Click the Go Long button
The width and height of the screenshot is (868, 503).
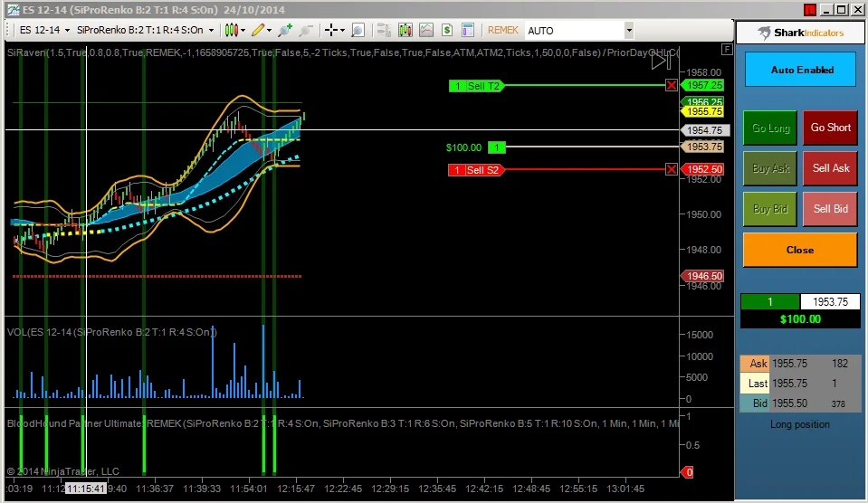[x=770, y=128]
